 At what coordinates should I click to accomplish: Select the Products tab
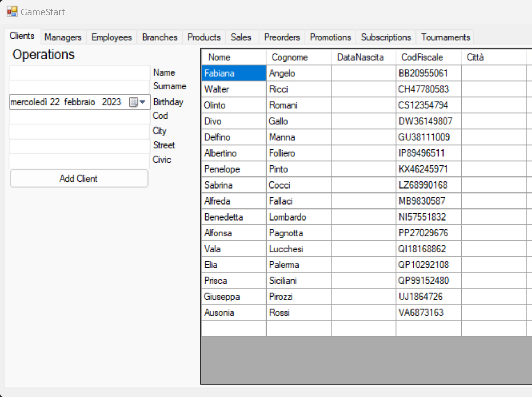tap(204, 37)
